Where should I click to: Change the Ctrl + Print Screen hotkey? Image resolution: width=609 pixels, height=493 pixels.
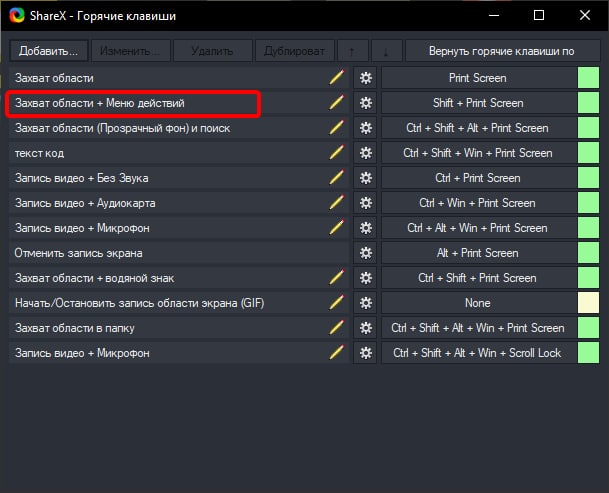pos(478,178)
